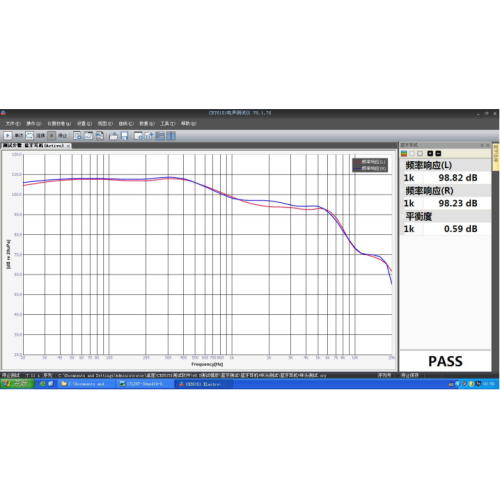The height and width of the screenshot is (500, 500).
Task: Open the 工具 (Tools) menu
Action: click(168, 124)
